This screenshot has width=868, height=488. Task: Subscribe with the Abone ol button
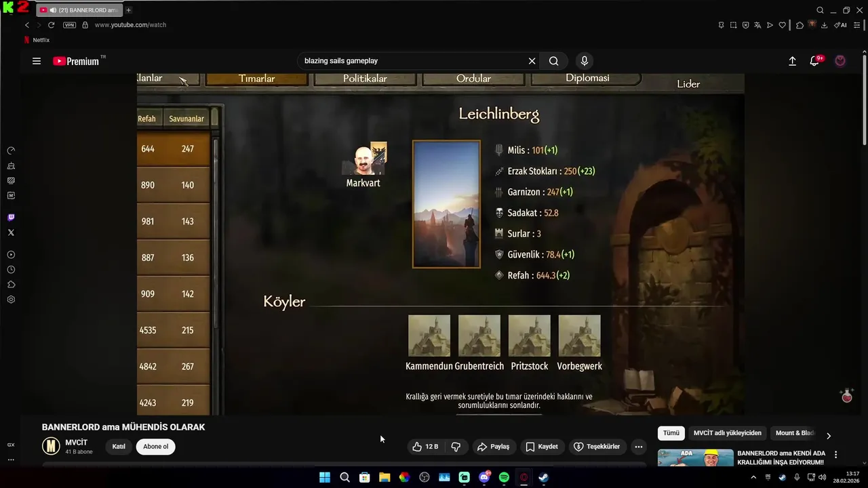click(x=155, y=447)
